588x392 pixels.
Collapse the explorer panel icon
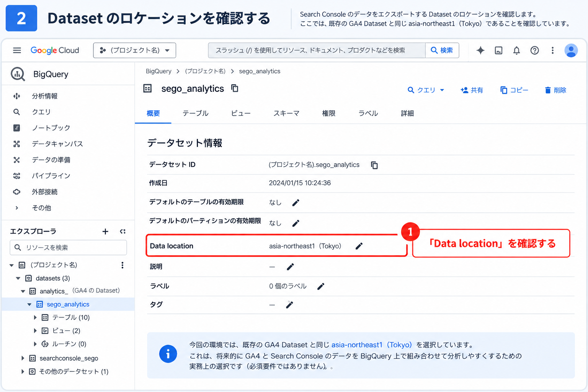coord(122,231)
